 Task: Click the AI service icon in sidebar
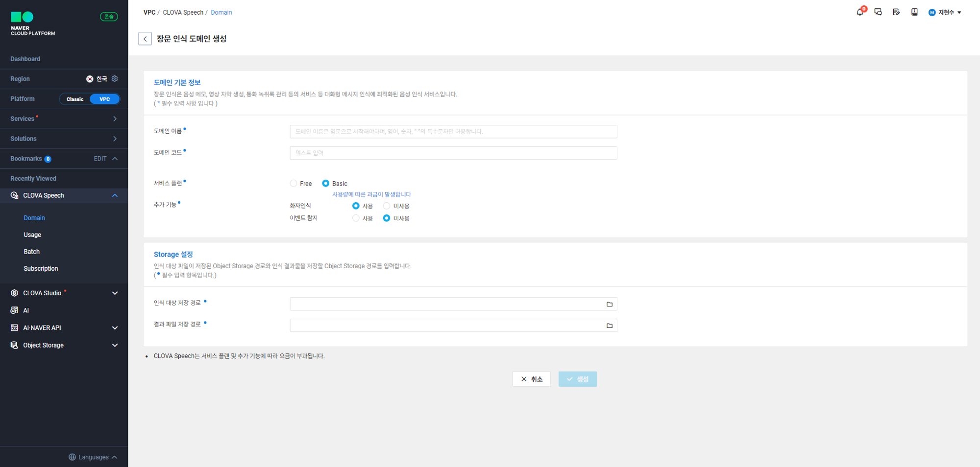[15, 310]
